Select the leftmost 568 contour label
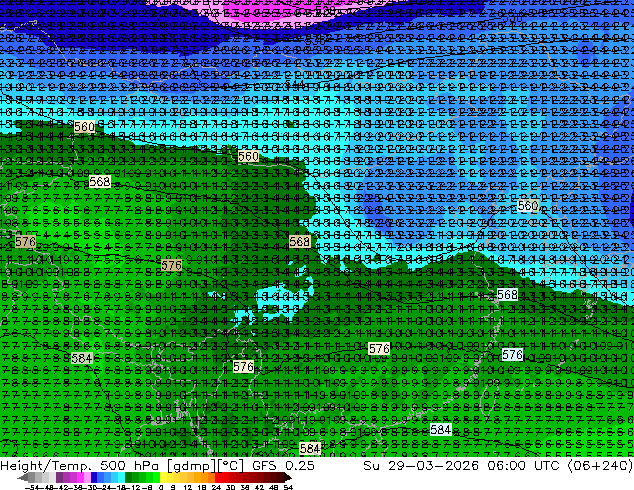This screenshot has height=490, width=634. 100,182
